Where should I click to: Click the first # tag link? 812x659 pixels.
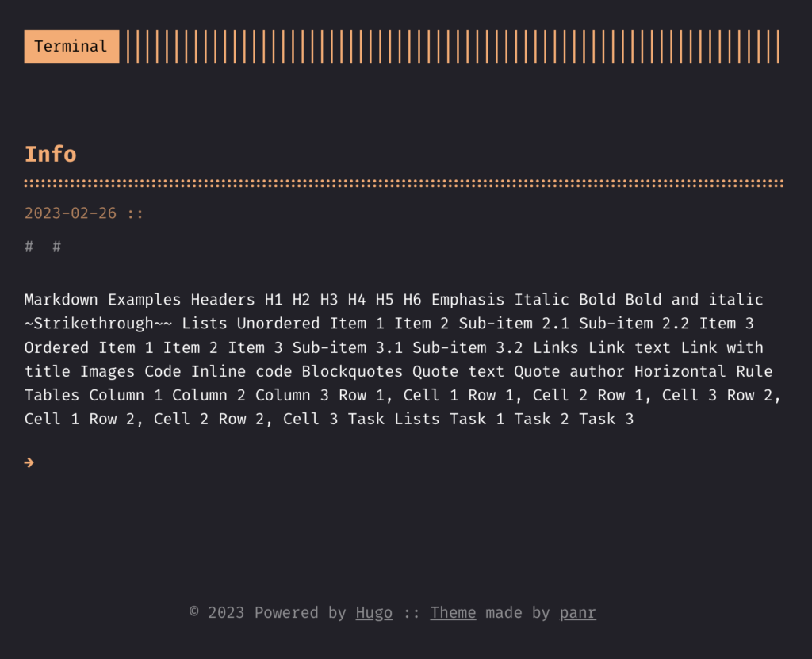coord(29,247)
